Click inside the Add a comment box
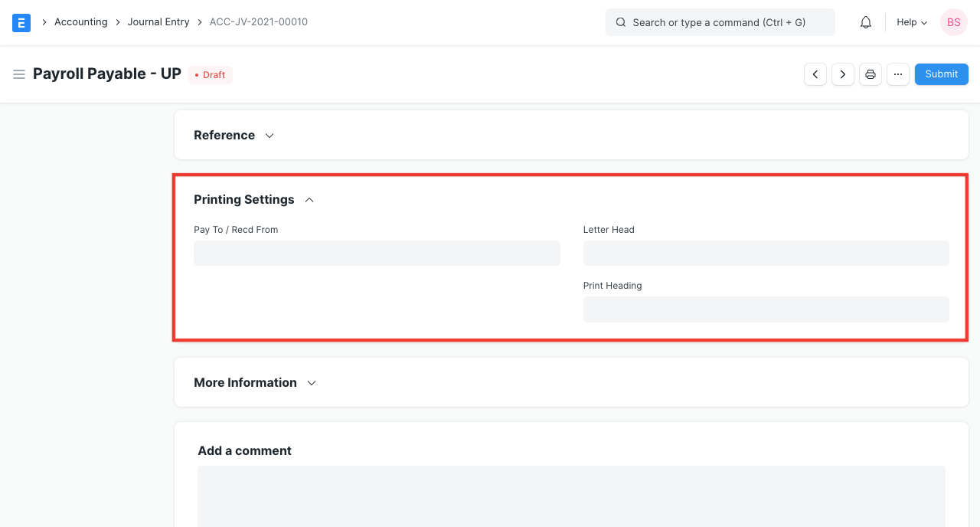Screen dimensions: 980x527 click(x=571, y=496)
